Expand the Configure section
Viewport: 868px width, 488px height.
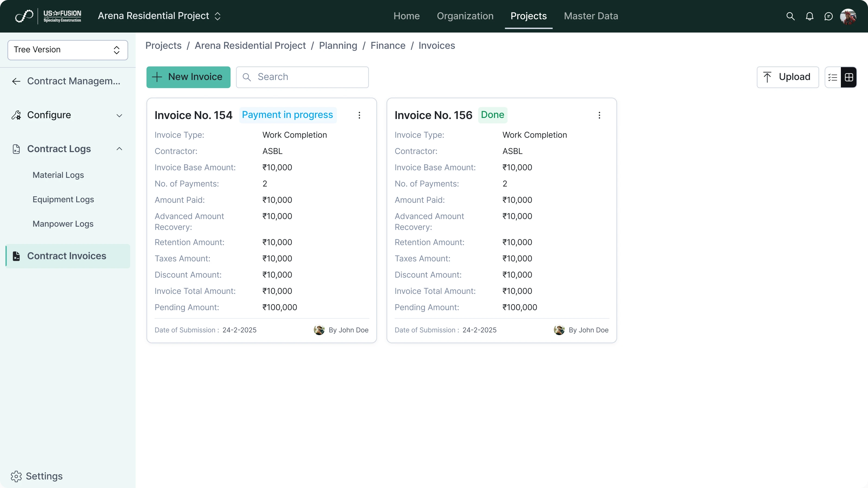point(119,115)
